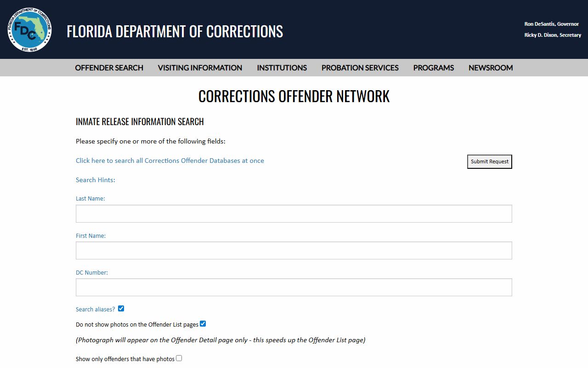588x368 pixels.
Task: Click the DC Number label
Action: point(92,272)
